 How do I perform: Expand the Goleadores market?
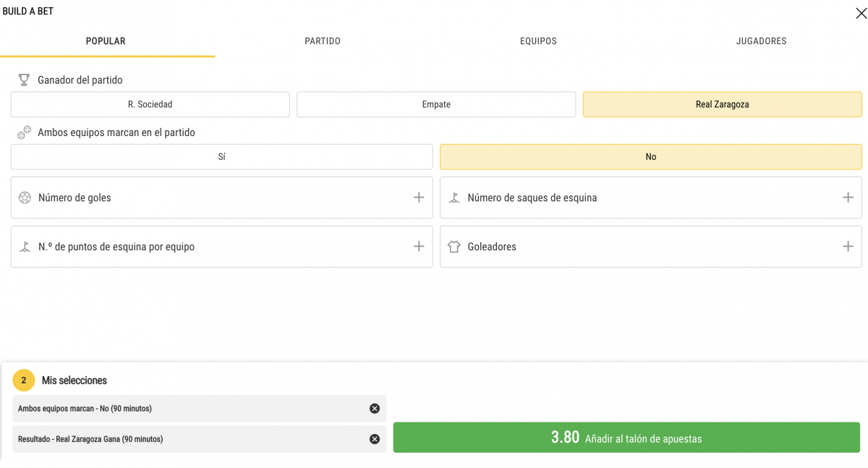pyautogui.click(x=650, y=247)
